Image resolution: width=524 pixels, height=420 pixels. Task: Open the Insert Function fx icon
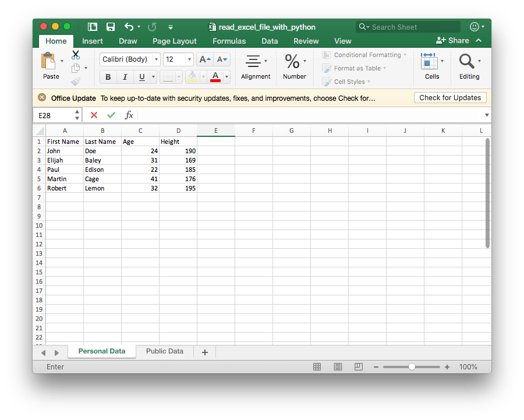(x=129, y=115)
